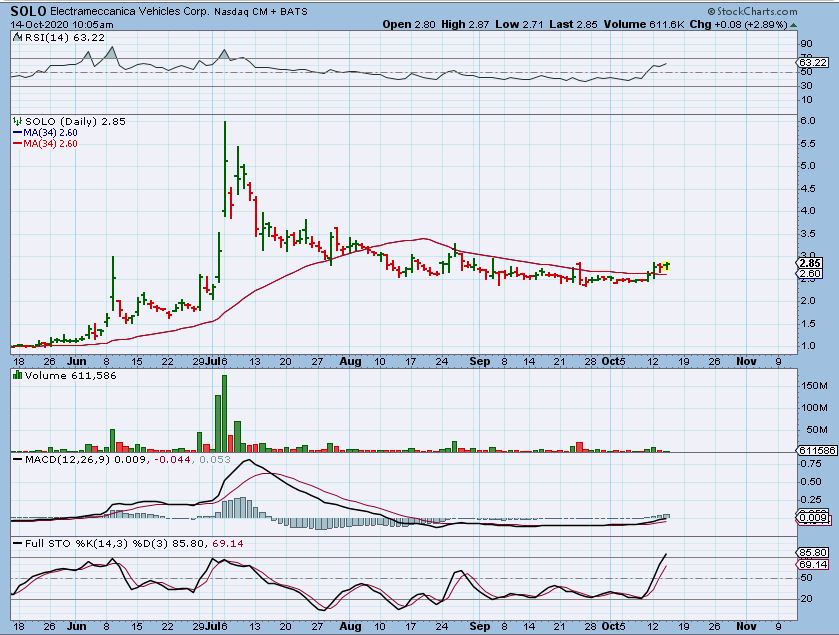Click the 2.60 moving average price tag

point(809,274)
